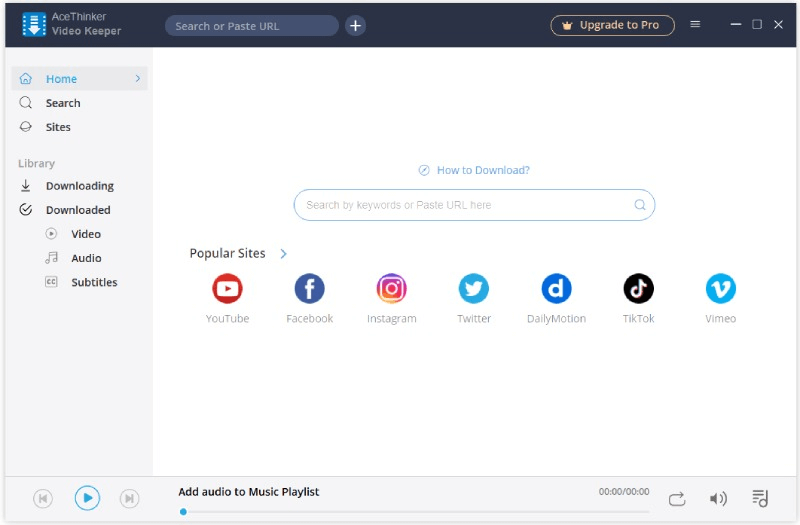Open the hamburger menu in the title bar
Viewport: 800px width, 525px height.
(695, 24)
